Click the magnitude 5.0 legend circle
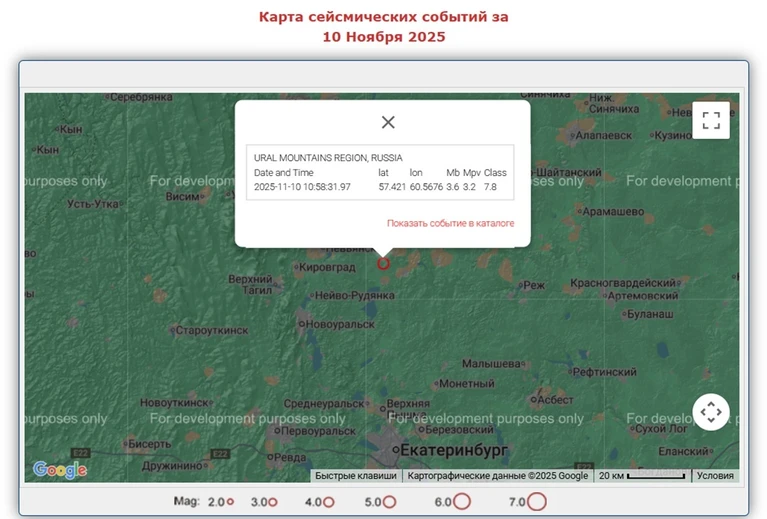 point(389,502)
